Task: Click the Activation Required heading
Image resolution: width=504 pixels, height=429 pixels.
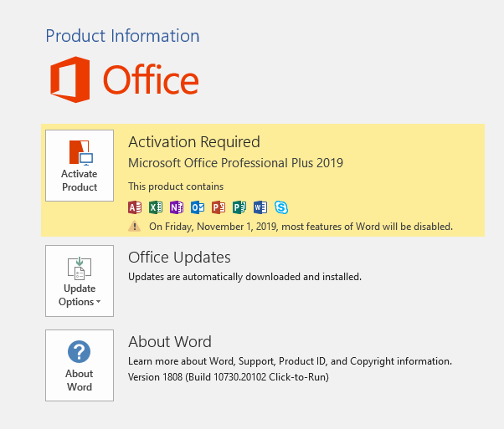Action: [194, 142]
